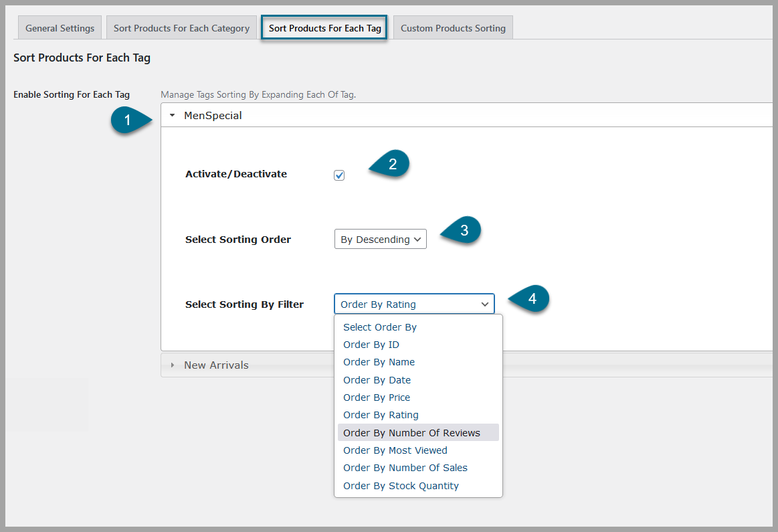778x532 pixels.
Task: Click the numbered callout marker 2
Action: pos(393,165)
